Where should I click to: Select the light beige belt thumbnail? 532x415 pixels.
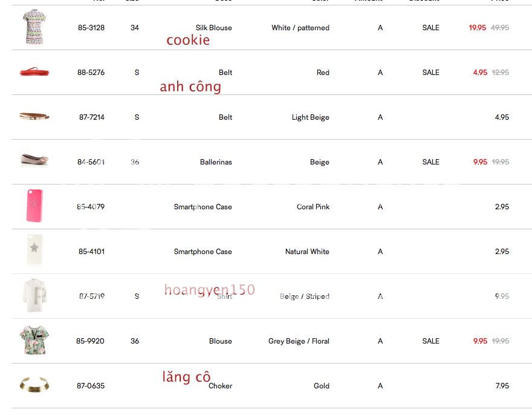coord(34,117)
